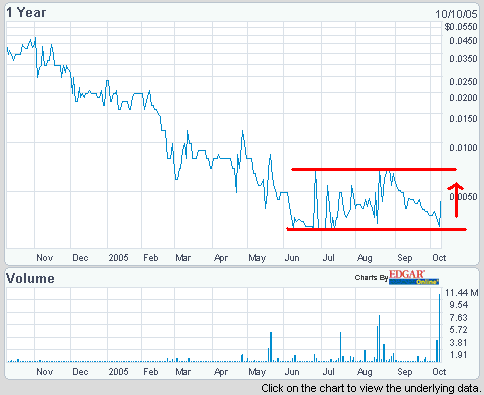Click the 0.0150 price axis label
Image resolution: width=484 pixels, height=395 pixels.
[463, 119]
